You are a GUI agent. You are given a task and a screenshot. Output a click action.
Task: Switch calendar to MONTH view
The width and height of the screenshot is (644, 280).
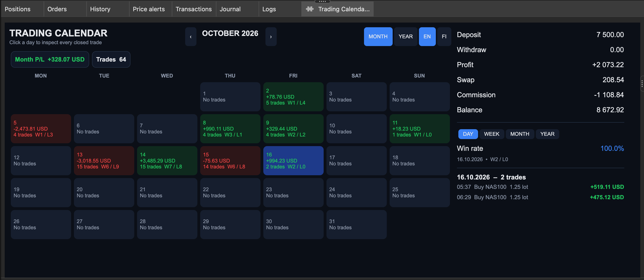pyautogui.click(x=378, y=37)
